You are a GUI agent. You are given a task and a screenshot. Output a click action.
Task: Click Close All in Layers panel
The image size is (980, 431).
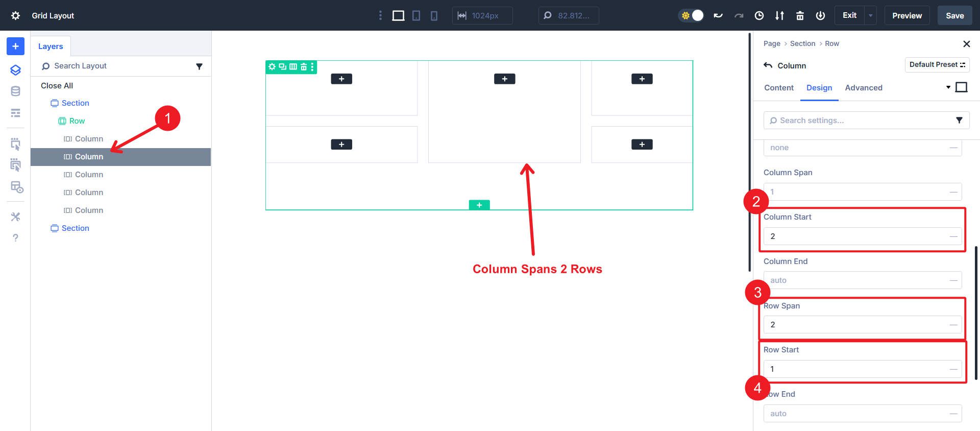(57, 86)
